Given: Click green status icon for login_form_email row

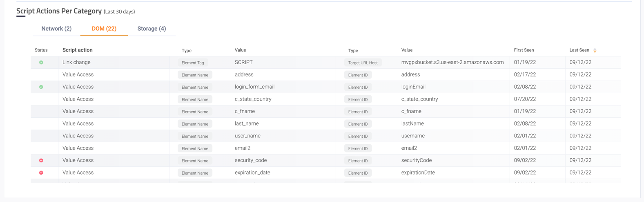Looking at the screenshot, I should tap(41, 87).
